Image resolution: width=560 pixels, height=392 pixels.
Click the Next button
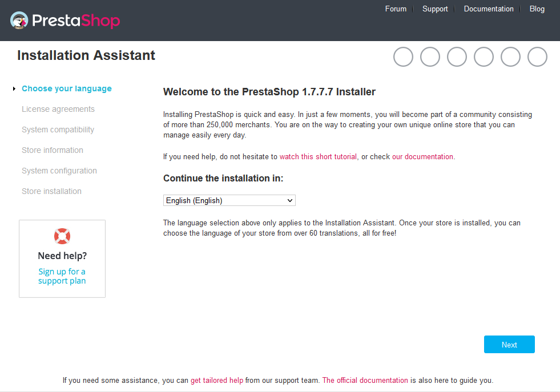tap(509, 345)
